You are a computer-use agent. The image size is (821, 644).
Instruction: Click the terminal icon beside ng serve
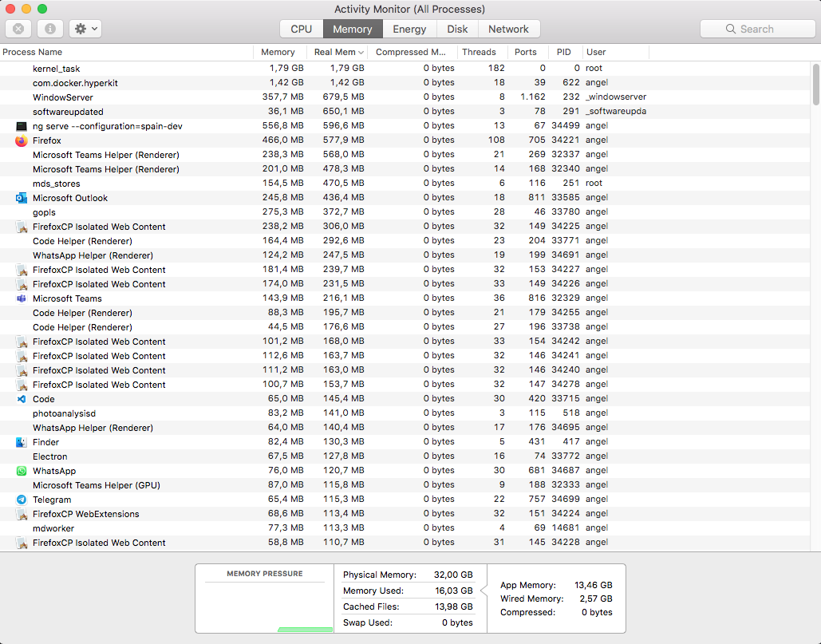(x=22, y=126)
